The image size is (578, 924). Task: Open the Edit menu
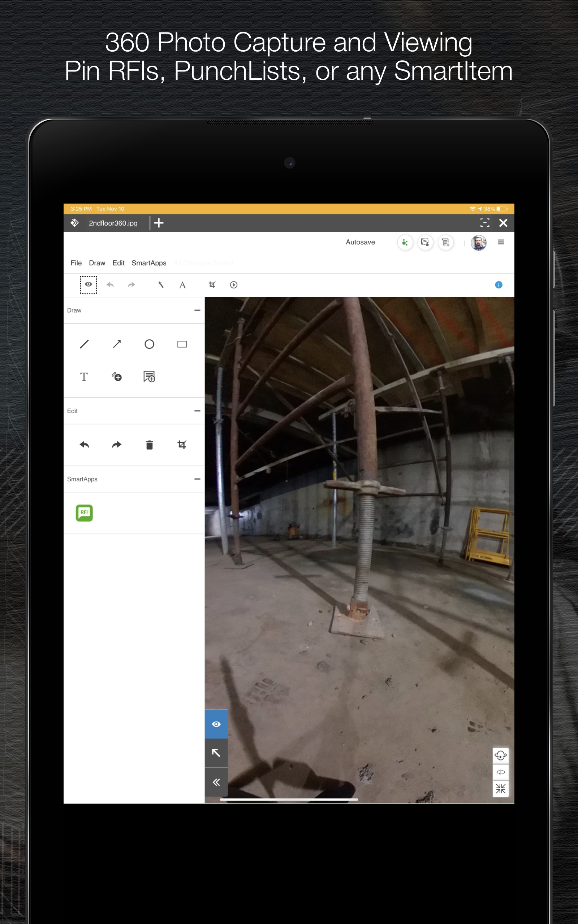118,263
